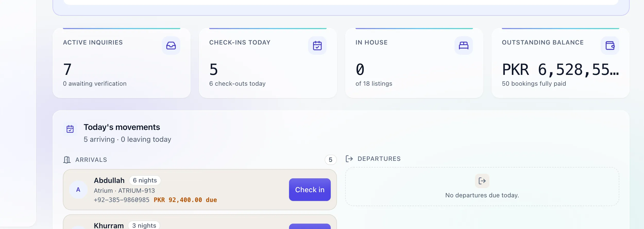
Task: Click the Departures header exit icon
Action: coord(349,159)
